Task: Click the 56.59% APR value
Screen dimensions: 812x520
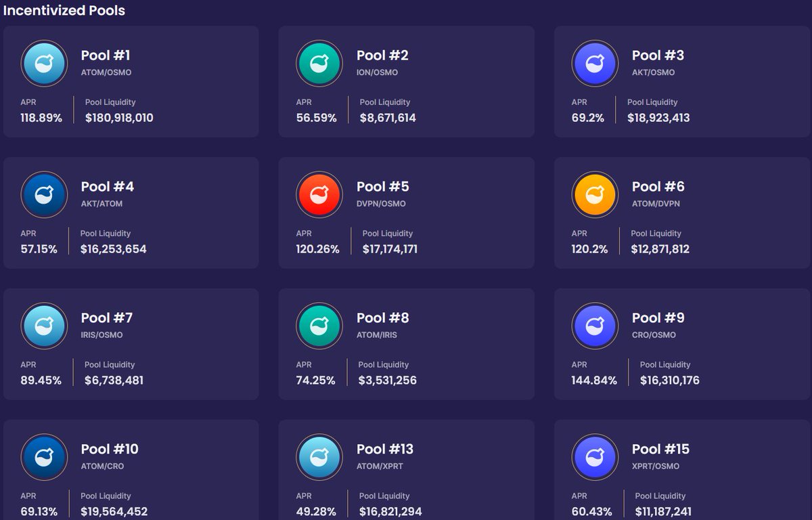Action: [316, 118]
